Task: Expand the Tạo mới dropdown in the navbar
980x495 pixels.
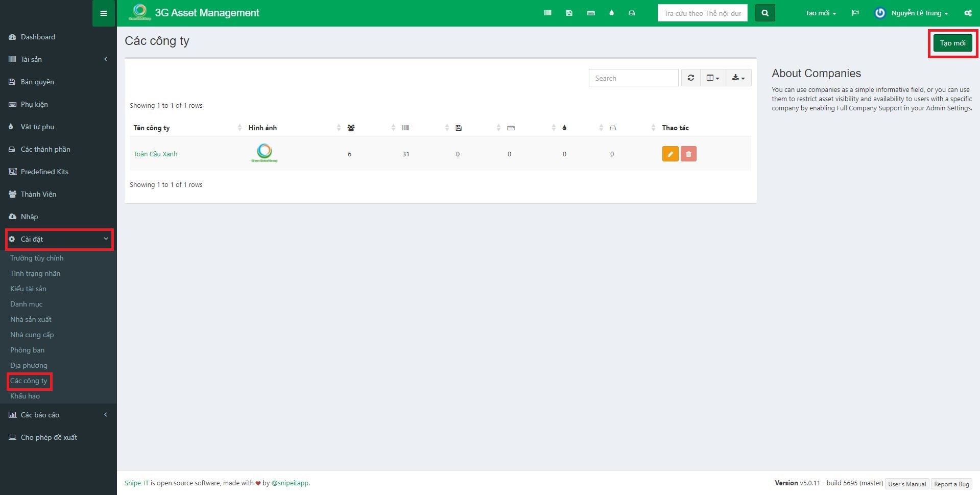Action: (820, 13)
